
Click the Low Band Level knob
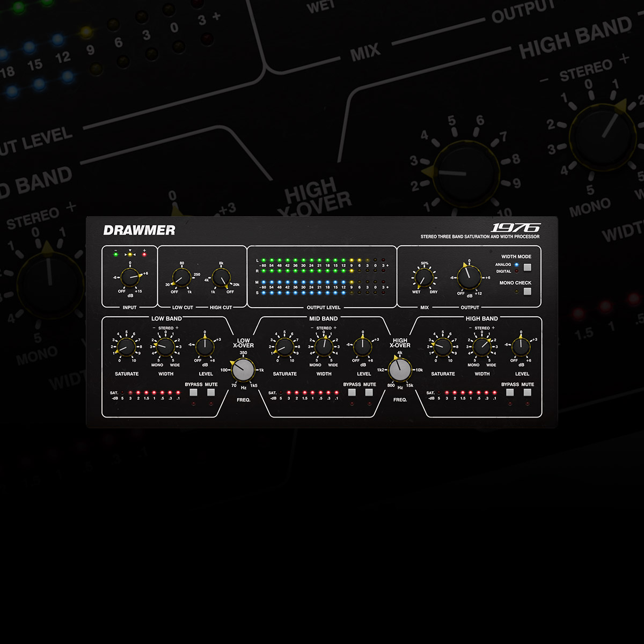pyautogui.click(x=205, y=347)
